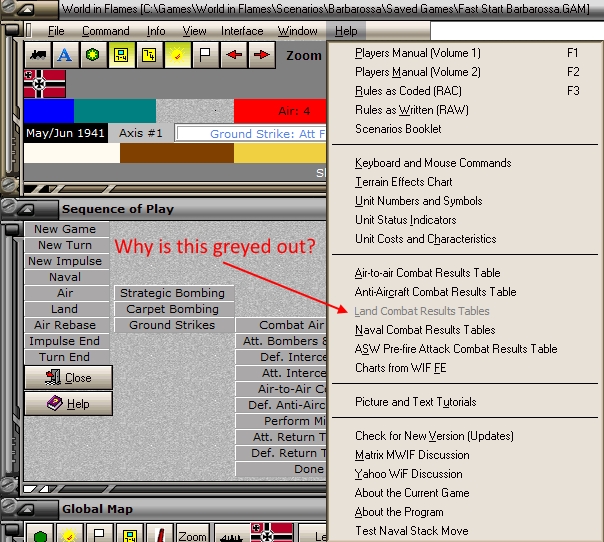Open Air-to-air Combat Results Table

pyautogui.click(x=465, y=273)
